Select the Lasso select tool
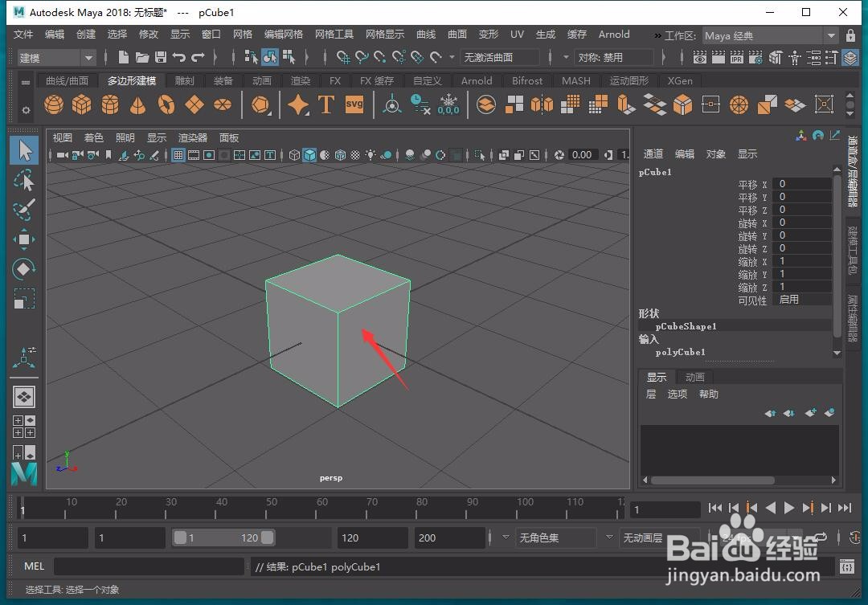This screenshot has height=605, width=868. pyautogui.click(x=24, y=181)
